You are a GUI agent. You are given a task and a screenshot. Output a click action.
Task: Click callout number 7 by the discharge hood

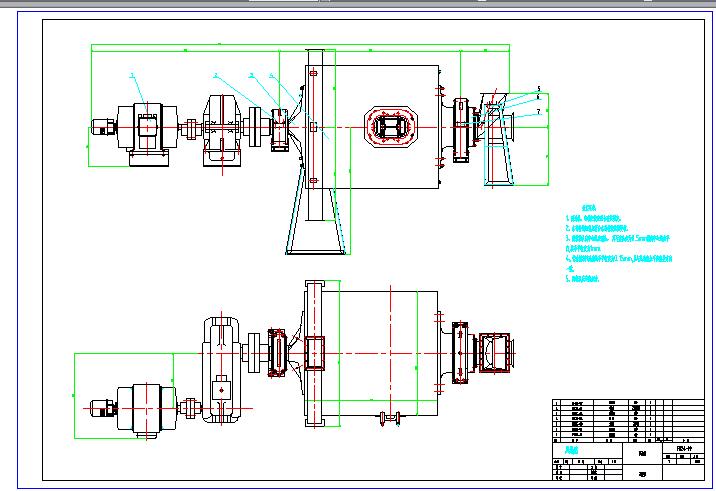(x=538, y=111)
